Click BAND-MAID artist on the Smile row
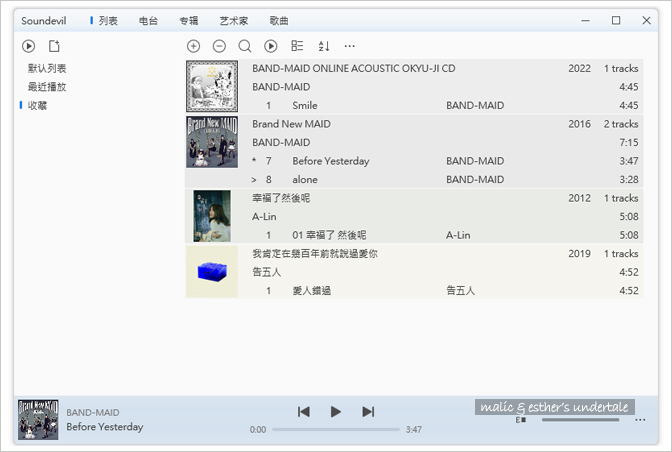 tap(475, 105)
